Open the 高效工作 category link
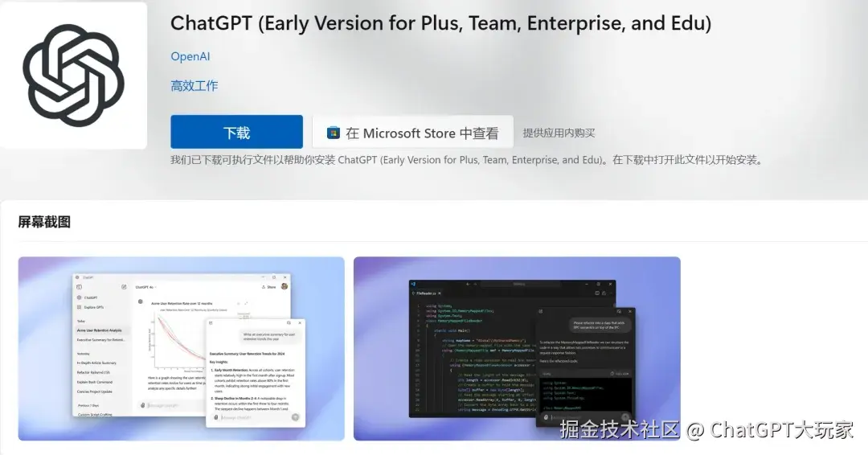This screenshot has width=868, height=455. [194, 86]
